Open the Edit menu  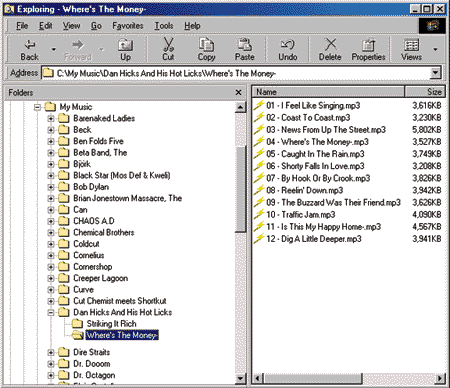[x=46, y=26]
